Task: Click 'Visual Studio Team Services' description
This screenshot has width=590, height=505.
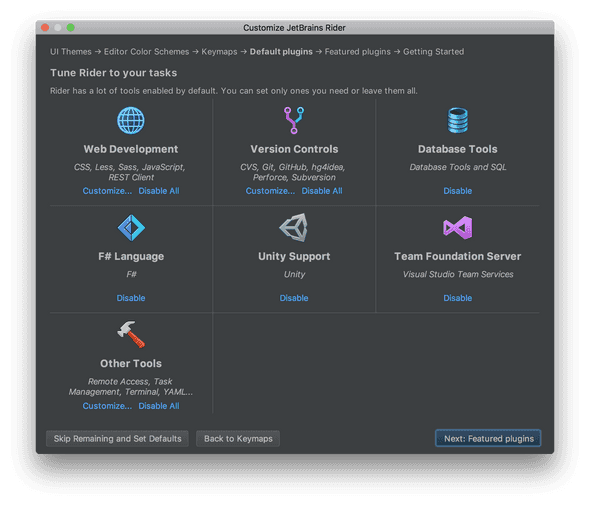Action: click(x=458, y=274)
